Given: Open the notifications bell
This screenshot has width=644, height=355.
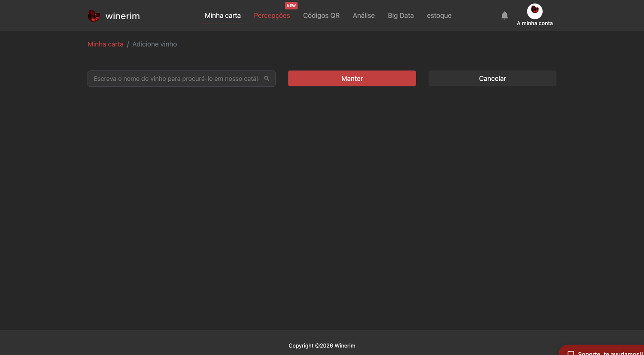Looking at the screenshot, I should pyautogui.click(x=504, y=15).
